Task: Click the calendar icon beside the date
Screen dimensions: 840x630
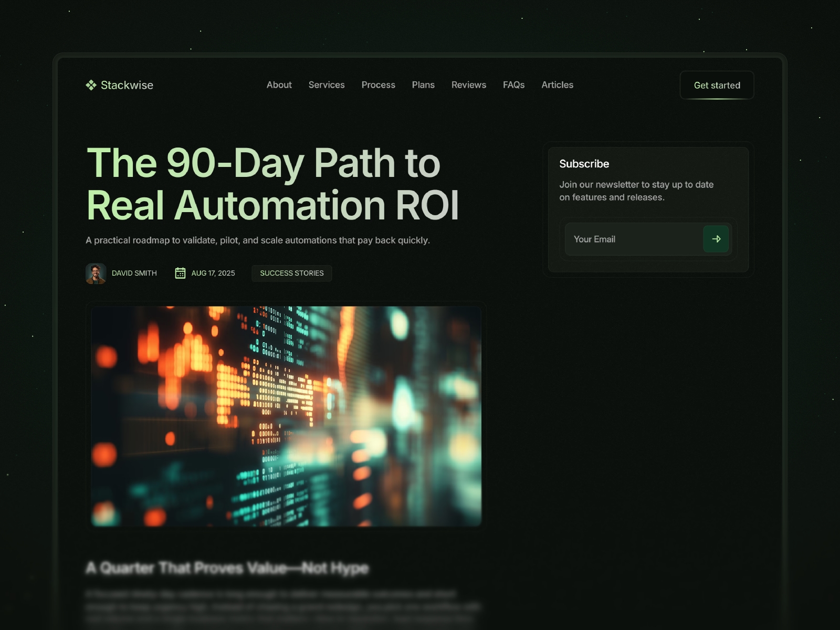Action: (x=180, y=273)
